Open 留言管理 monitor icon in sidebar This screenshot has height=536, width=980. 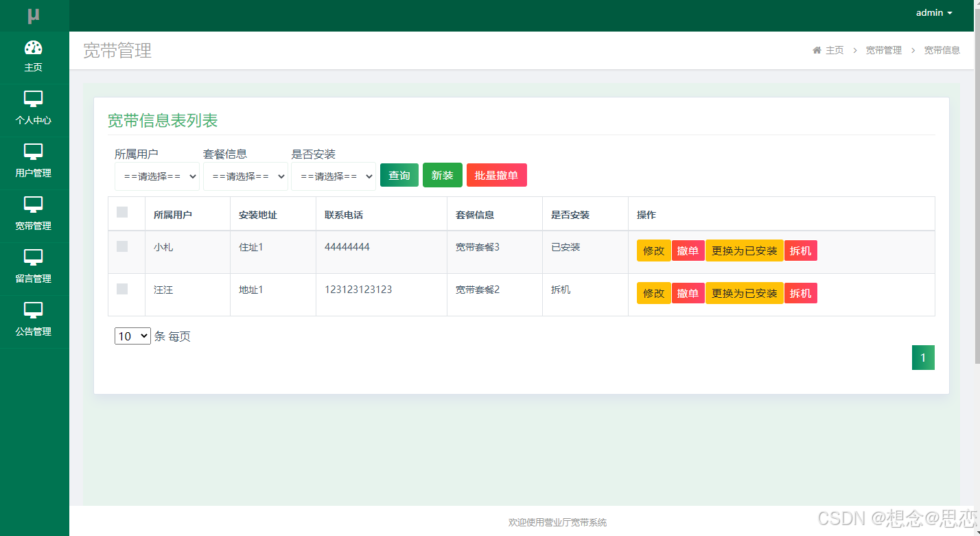point(34,258)
